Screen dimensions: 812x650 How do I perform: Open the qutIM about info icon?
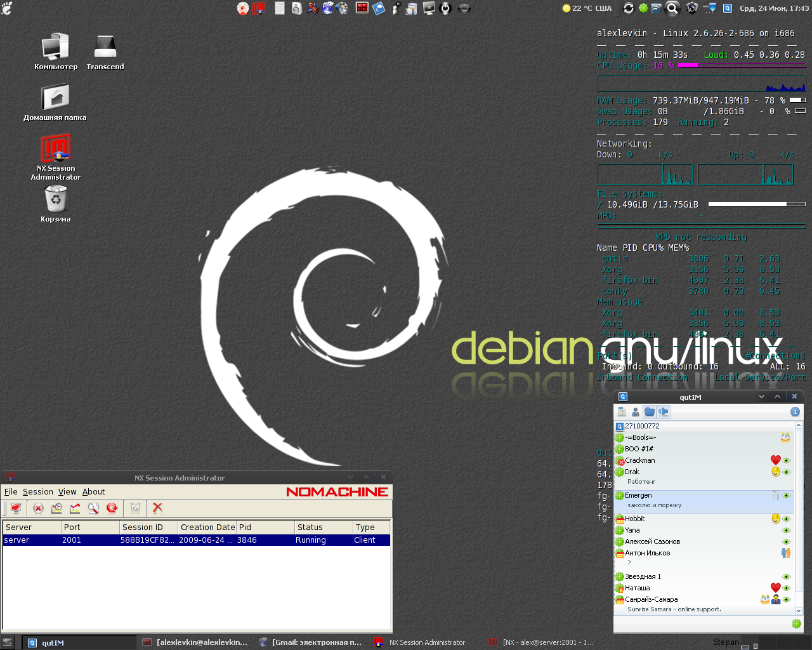tap(795, 412)
